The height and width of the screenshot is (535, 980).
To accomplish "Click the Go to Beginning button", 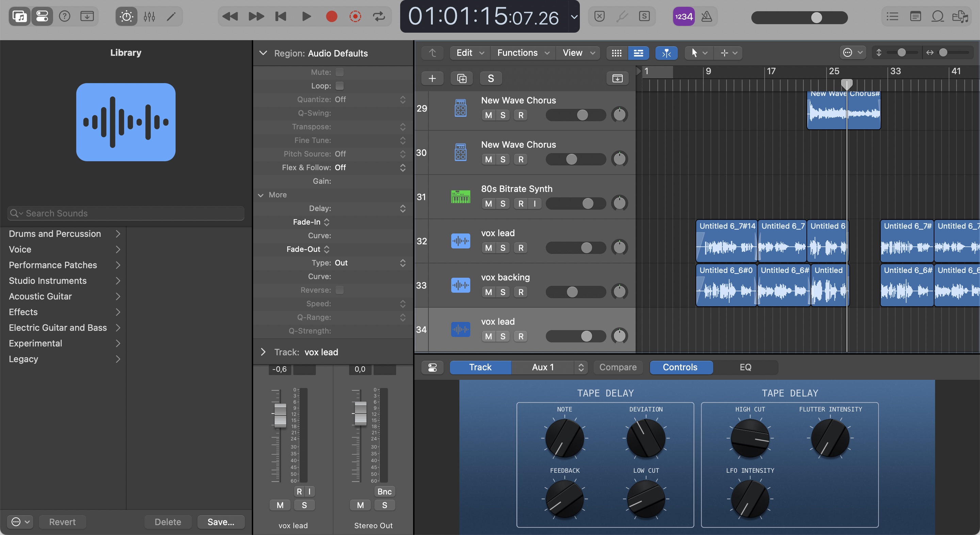I will (281, 16).
